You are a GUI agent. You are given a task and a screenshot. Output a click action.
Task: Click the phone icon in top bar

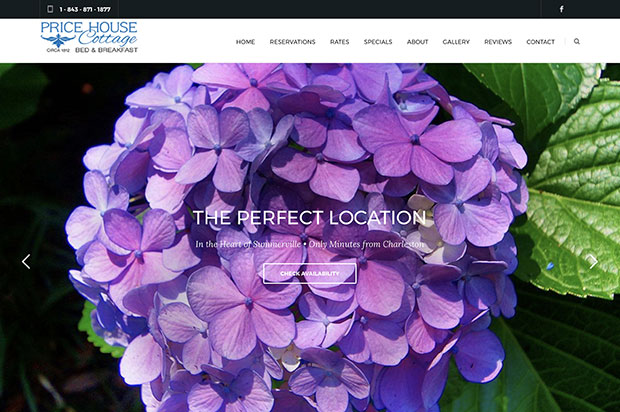(50, 9)
